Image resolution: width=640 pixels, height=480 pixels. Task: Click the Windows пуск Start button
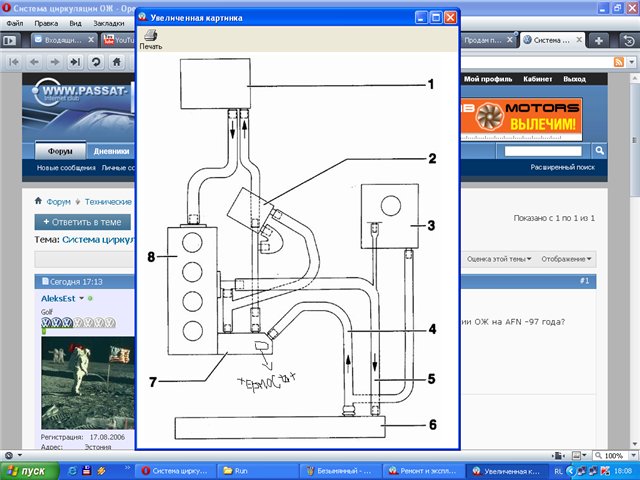(x=29, y=471)
